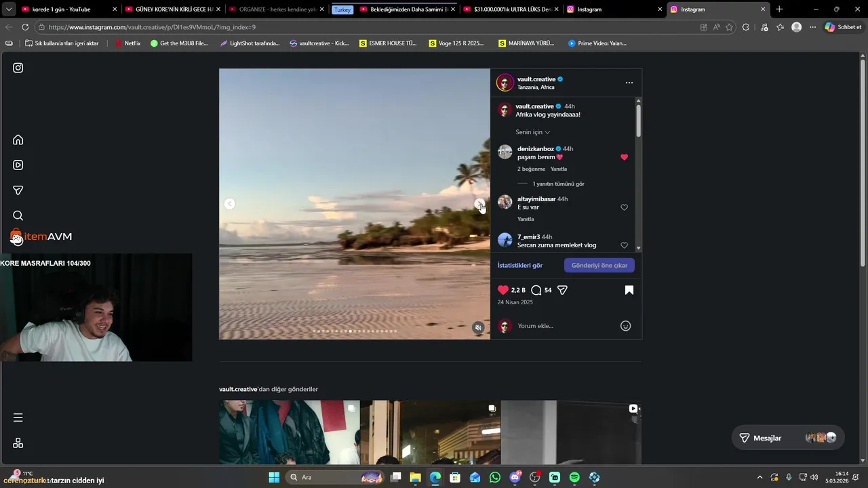Go to previous carousel slide arrow
The height and width of the screenshot is (488, 868).
pyautogui.click(x=230, y=204)
